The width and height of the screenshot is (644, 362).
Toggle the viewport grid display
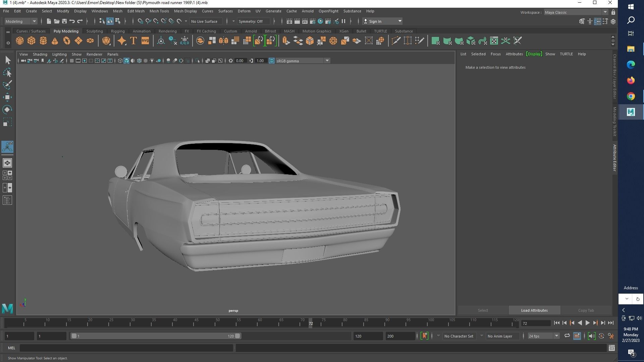(71, 61)
